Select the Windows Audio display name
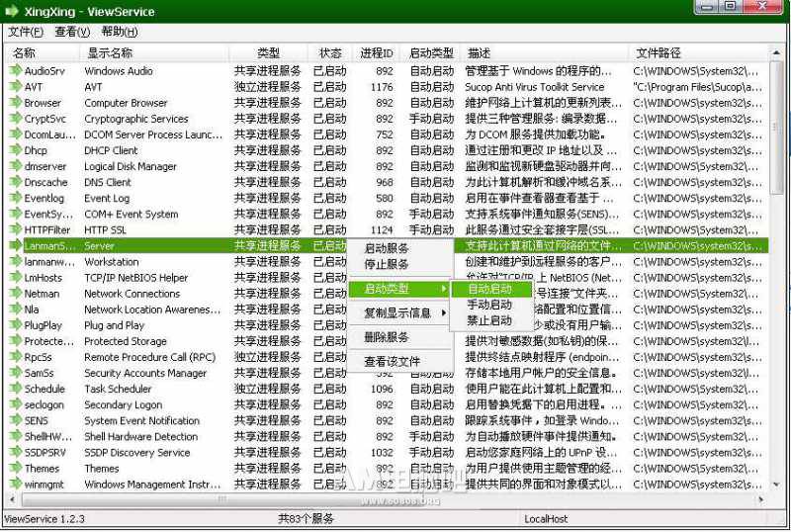The height and width of the screenshot is (532, 791). coord(119,71)
